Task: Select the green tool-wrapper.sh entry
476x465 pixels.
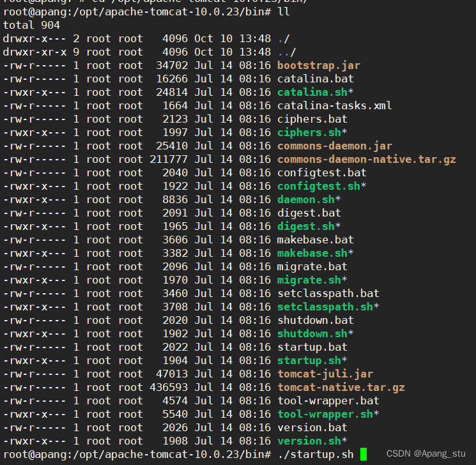Action: [325, 415]
